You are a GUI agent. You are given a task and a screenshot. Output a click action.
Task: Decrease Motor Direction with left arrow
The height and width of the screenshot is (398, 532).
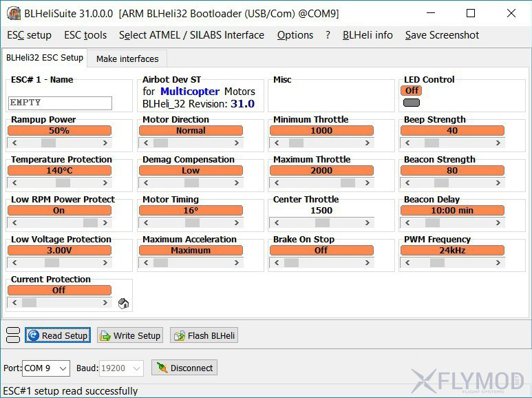pyautogui.click(x=146, y=143)
